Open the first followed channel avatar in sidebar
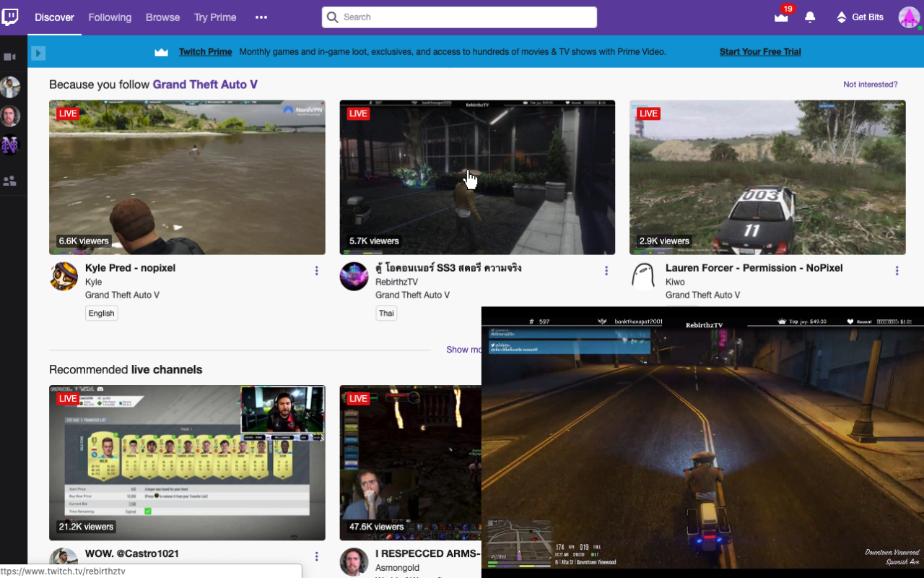Screen dimensions: 924x578 [x=10, y=87]
